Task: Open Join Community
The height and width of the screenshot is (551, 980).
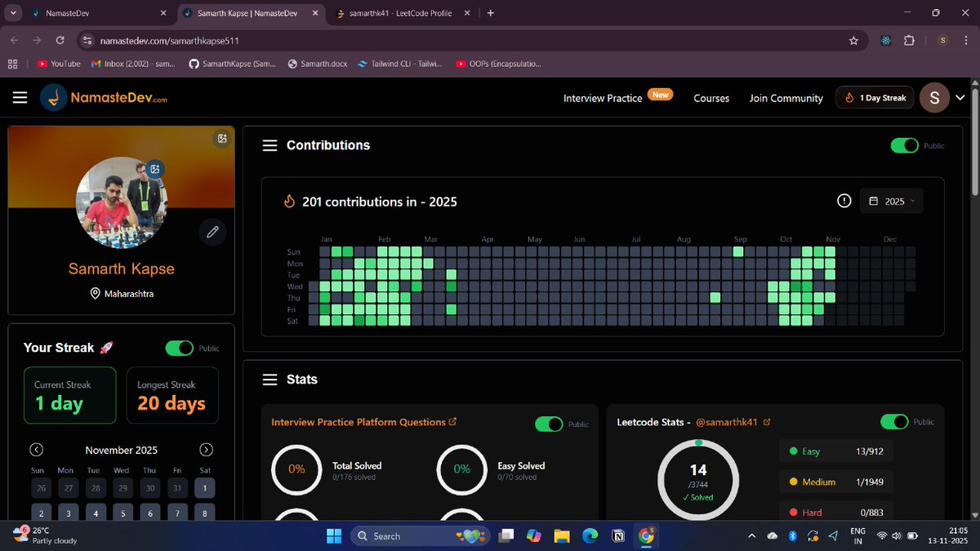Action: pyautogui.click(x=785, y=98)
